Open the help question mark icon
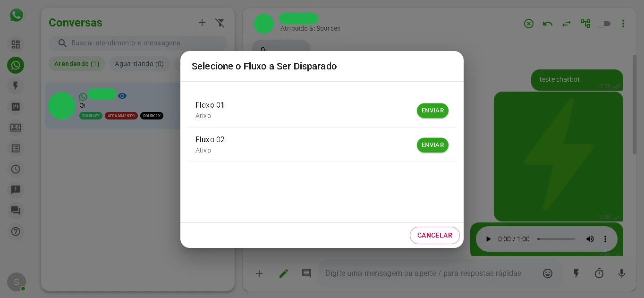 click(16, 231)
